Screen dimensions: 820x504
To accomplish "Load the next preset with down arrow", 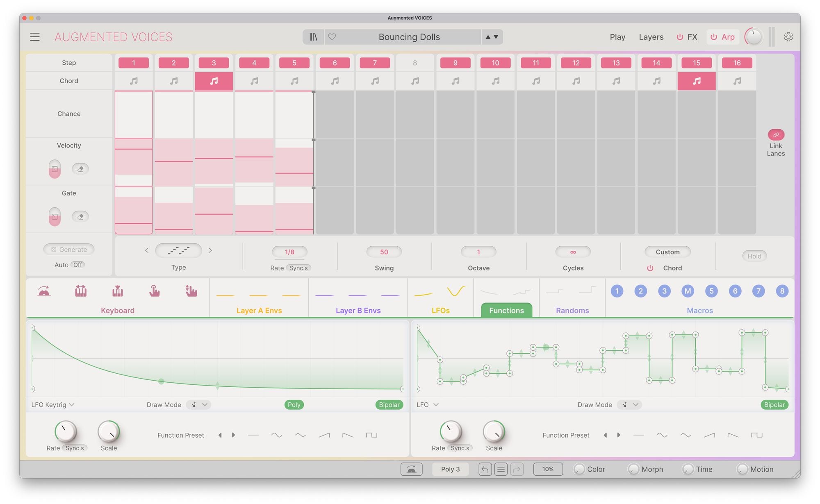I will pyautogui.click(x=496, y=37).
